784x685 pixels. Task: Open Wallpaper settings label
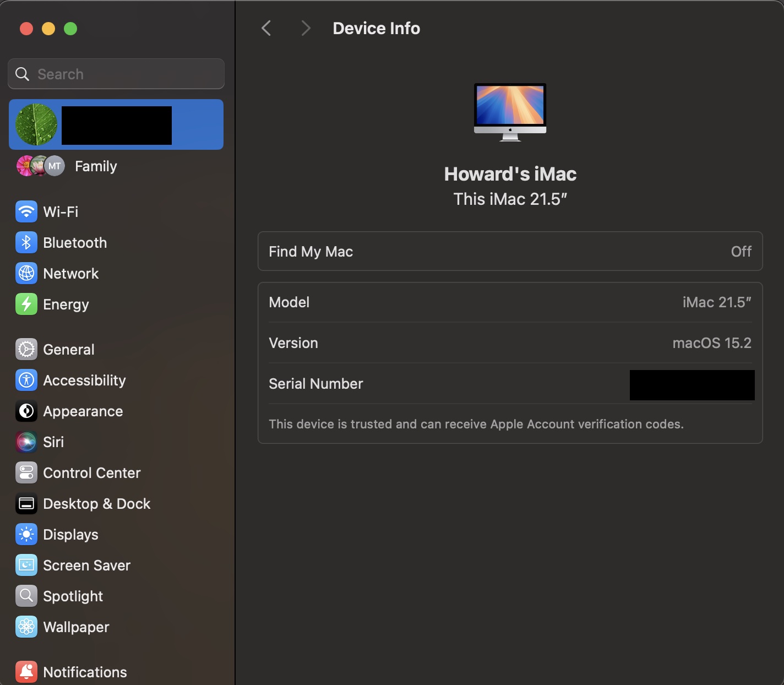click(76, 627)
